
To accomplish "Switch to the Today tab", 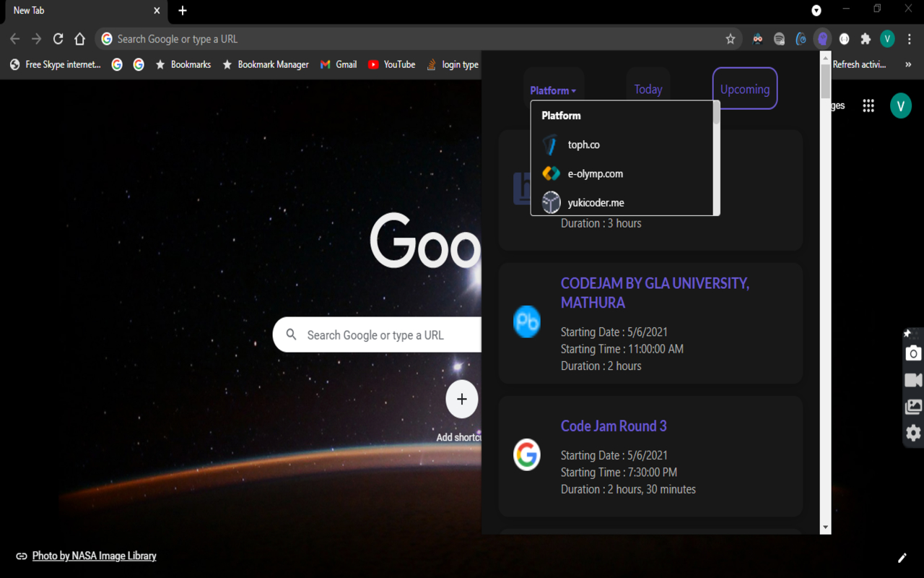I will point(648,89).
